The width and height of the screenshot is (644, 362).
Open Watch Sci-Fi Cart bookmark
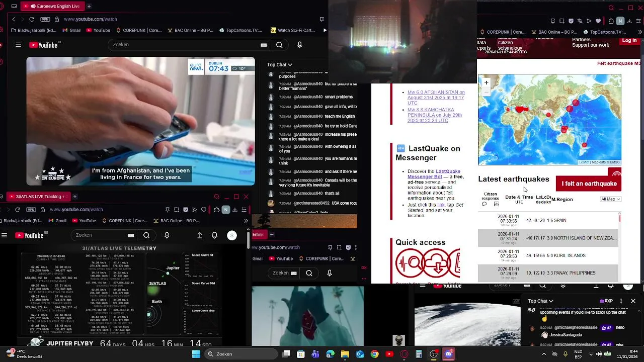(x=293, y=30)
